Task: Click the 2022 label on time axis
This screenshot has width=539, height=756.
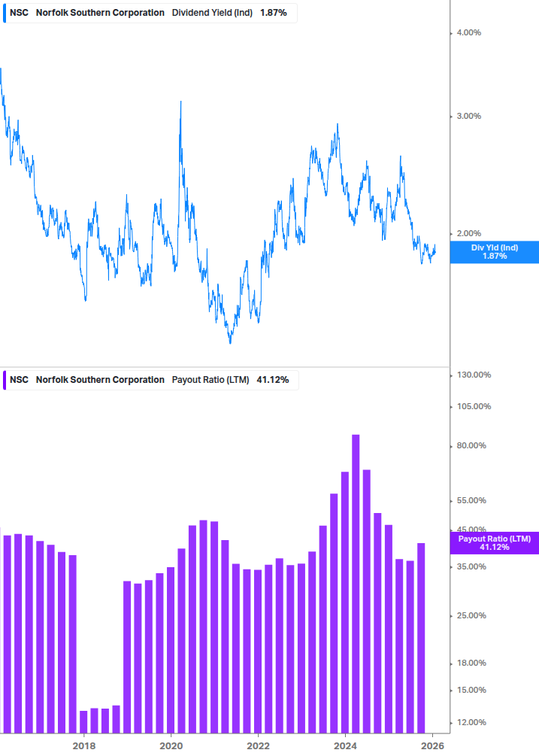Action: tap(258, 745)
